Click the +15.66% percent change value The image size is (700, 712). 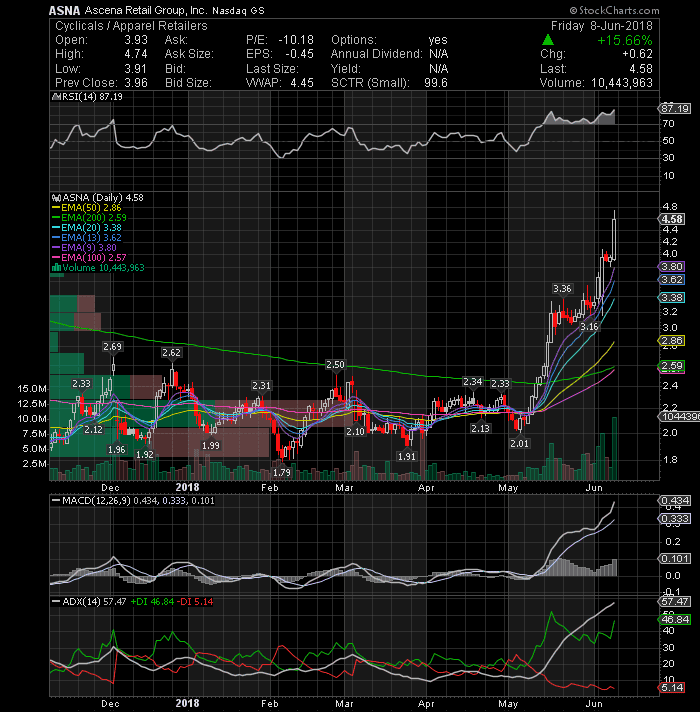(x=625, y=40)
